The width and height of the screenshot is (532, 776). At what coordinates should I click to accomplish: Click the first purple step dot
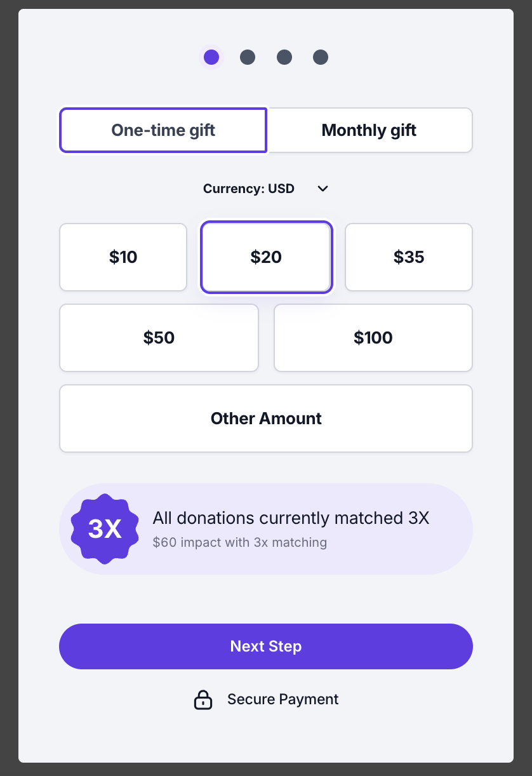click(211, 58)
